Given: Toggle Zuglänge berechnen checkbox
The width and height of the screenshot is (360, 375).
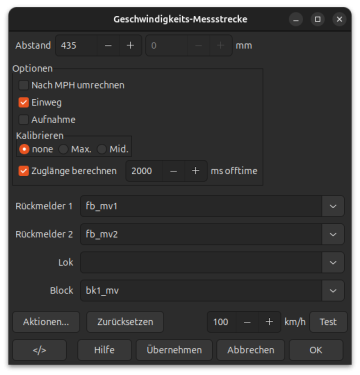Looking at the screenshot, I should pyautogui.click(x=23, y=171).
